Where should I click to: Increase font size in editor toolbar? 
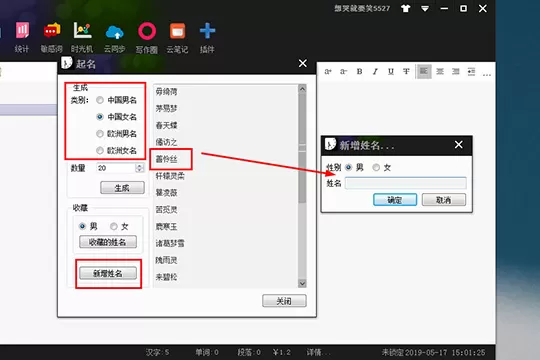328,71
